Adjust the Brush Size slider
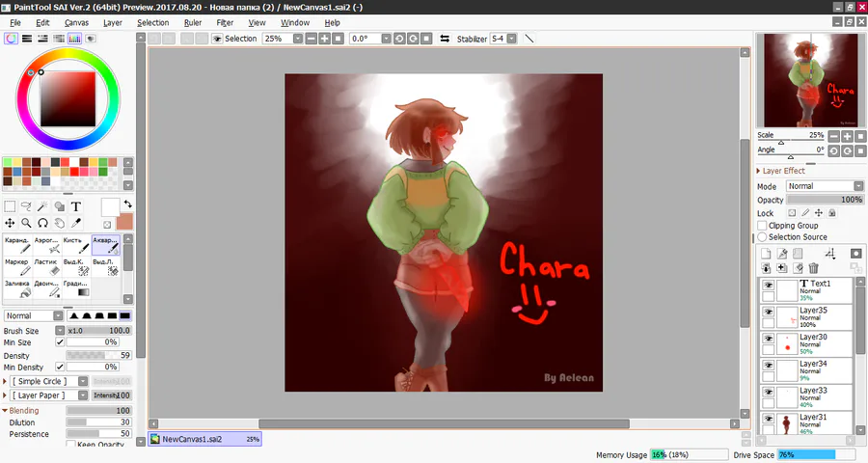This screenshot has height=463, width=868. tap(99, 331)
